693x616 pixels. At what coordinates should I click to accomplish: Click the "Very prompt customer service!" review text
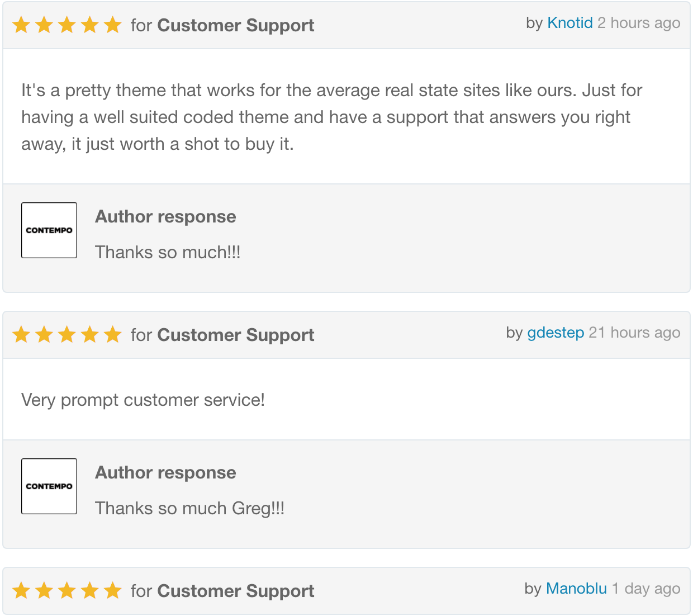coord(143,400)
